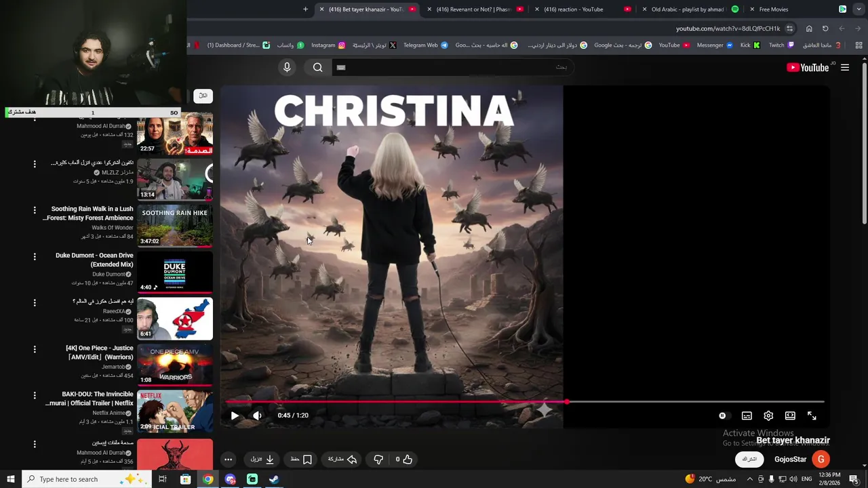Open a new browser tab with plus
868x488 pixels.
pos(305,9)
